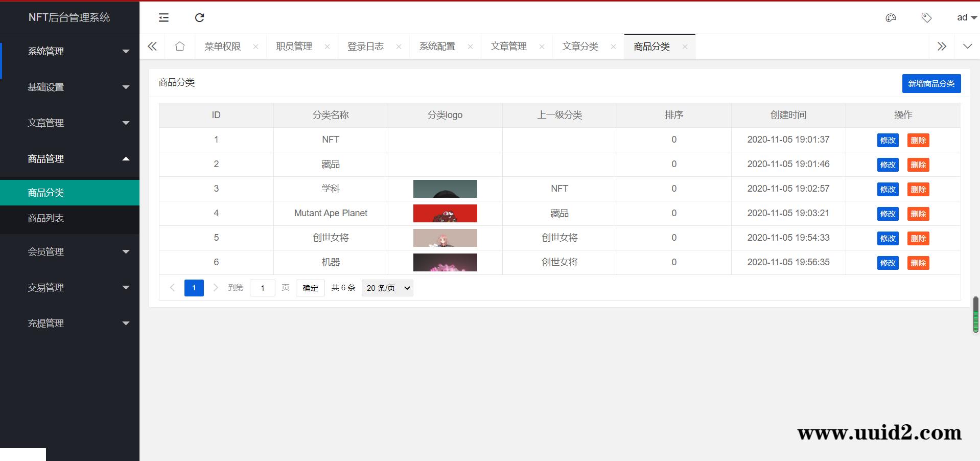Viewport: 980px width, 461px height.
Task: Open the tab operations dropdown arrow
Action: pyautogui.click(x=967, y=47)
